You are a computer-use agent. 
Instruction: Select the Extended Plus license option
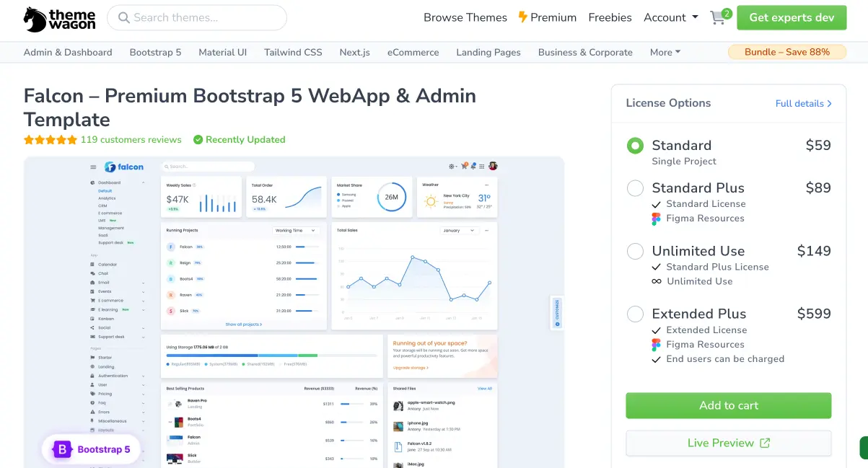pos(635,314)
